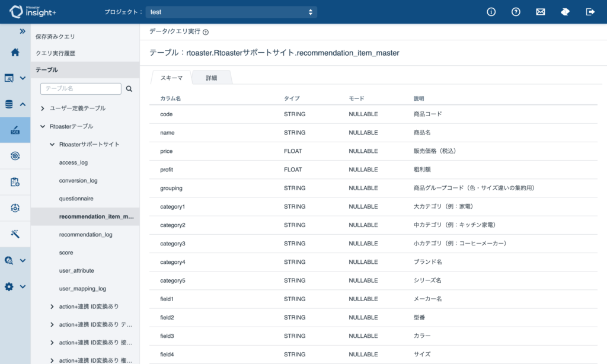This screenshot has height=364, width=607.
Task: Open the home icon in sidebar
Action: [x=15, y=52]
